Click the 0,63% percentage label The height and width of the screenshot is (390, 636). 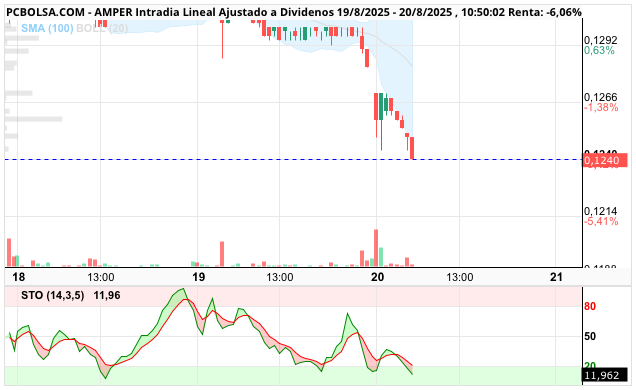pyautogui.click(x=599, y=50)
